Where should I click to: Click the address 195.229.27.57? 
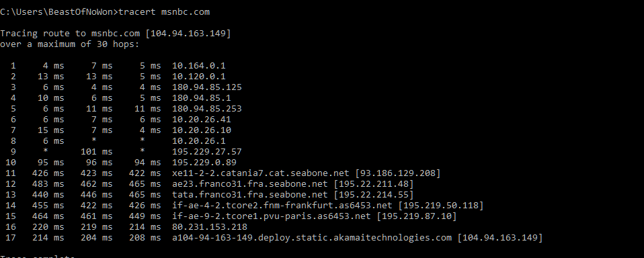click(207, 152)
